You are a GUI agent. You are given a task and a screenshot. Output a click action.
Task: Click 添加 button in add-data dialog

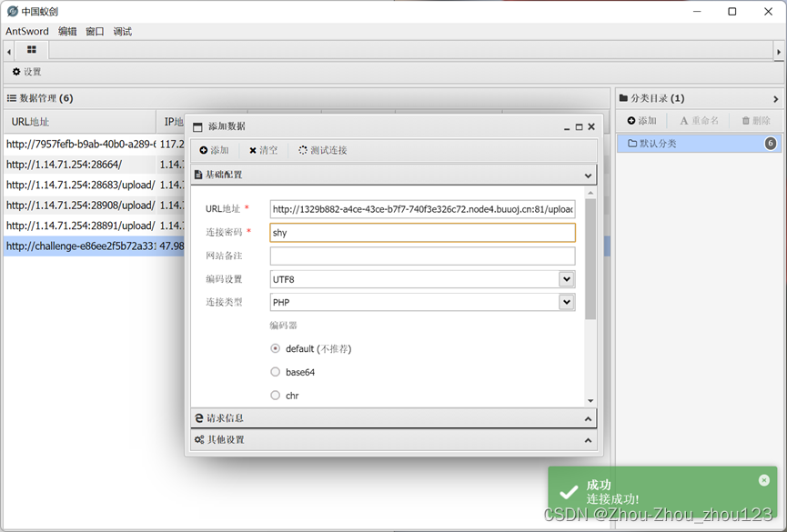[214, 150]
